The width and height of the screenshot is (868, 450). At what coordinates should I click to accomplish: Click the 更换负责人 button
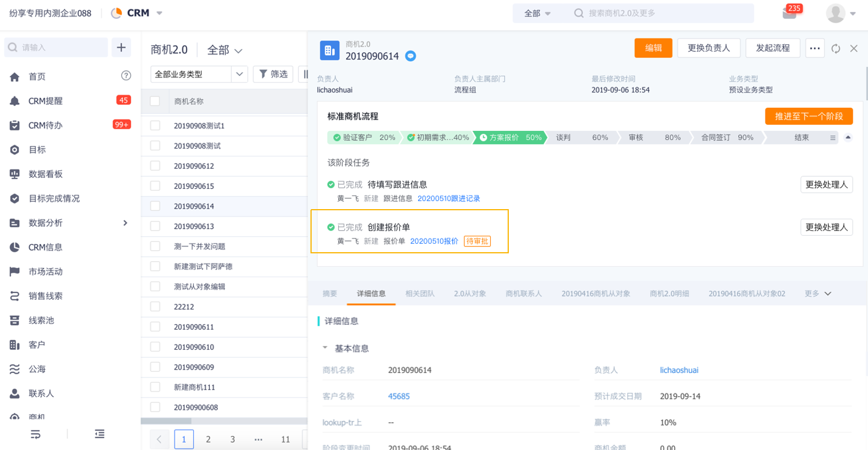709,48
